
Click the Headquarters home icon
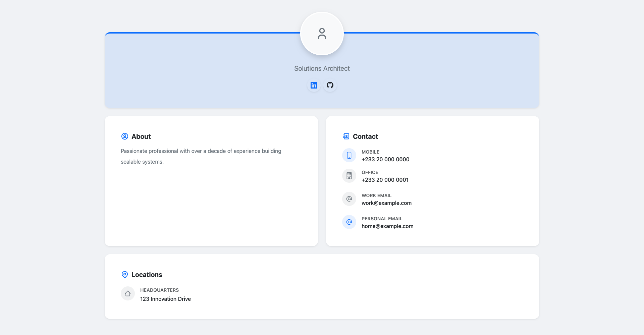pos(128,293)
